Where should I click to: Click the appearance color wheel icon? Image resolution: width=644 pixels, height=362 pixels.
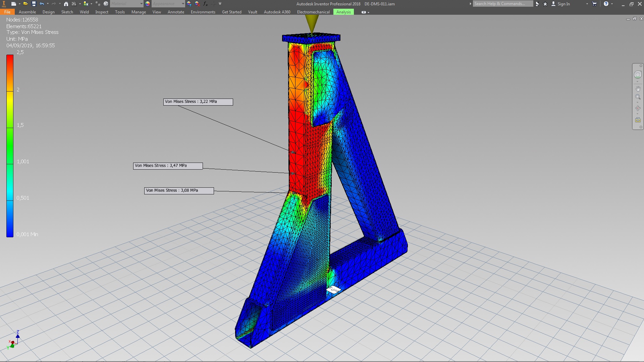pos(148,4)
